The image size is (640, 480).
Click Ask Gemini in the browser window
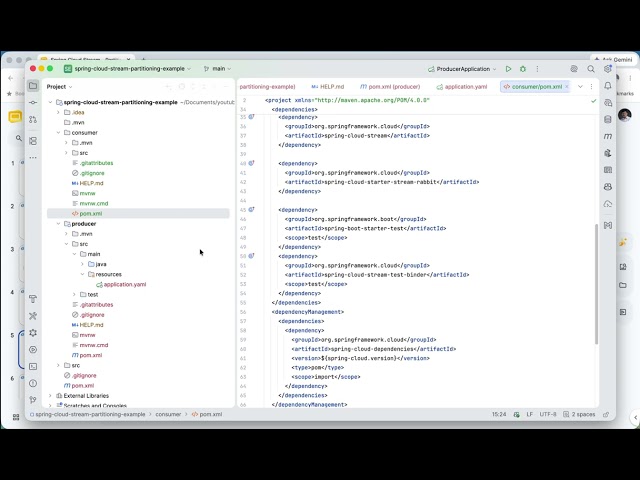(613, 59)
